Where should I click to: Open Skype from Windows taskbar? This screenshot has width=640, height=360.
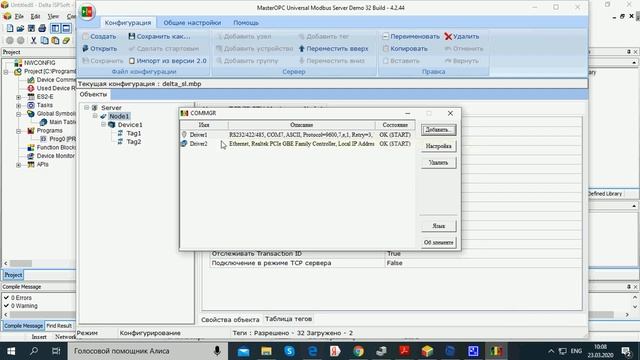click(289, 351)
